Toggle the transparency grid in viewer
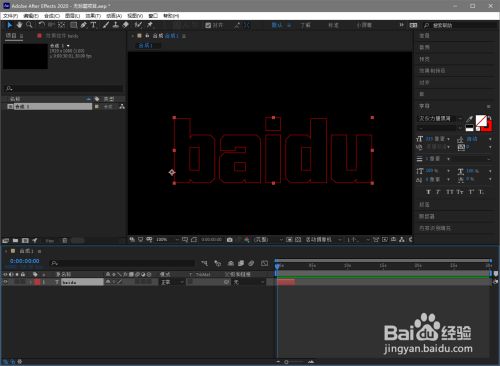 (x=298, y=240)
